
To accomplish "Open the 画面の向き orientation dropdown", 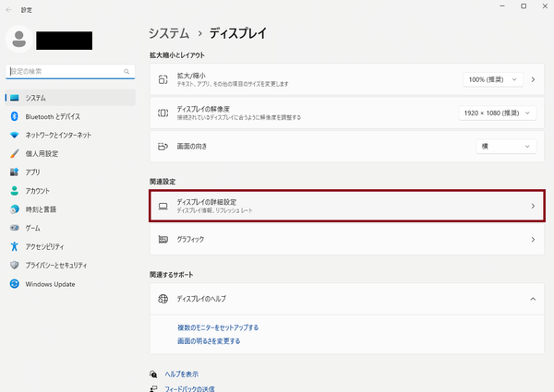I will point(505,147).
